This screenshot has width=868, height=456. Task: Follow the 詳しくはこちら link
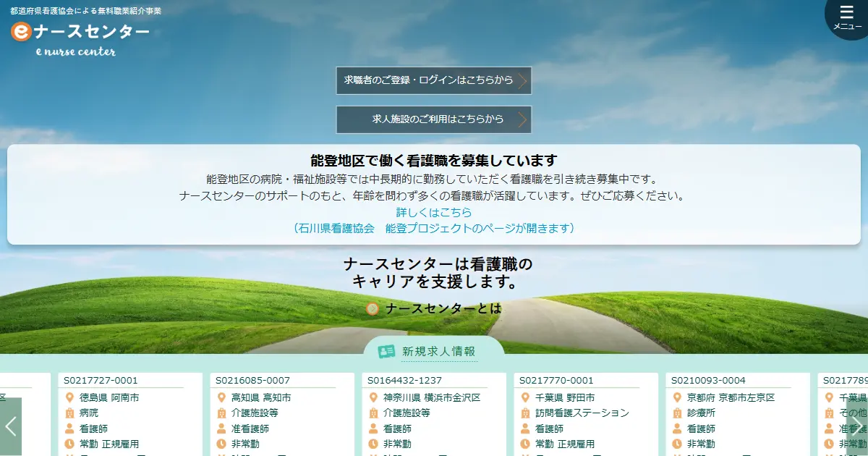[x=434, y=212]
